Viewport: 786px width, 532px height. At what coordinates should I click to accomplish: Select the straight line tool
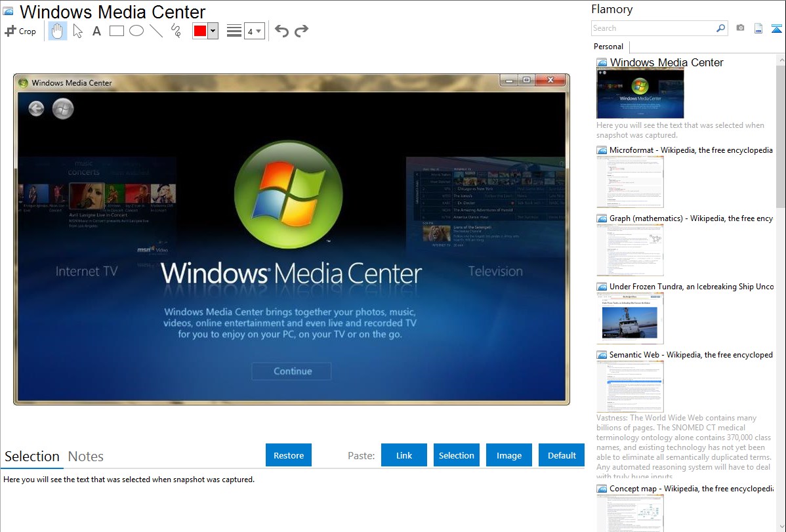point(156,31)
